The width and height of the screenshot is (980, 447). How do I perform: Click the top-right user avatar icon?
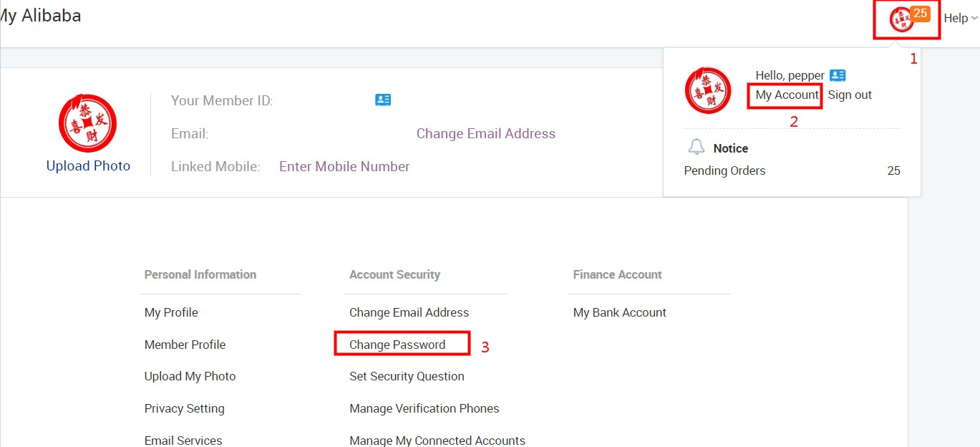click(x=901, y=19)
